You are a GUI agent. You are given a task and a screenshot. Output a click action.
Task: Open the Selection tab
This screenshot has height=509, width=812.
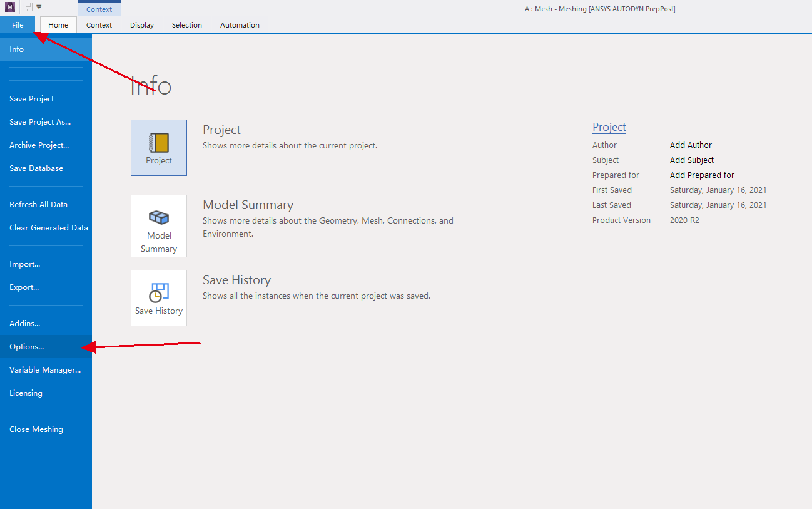tap(186, 25)
